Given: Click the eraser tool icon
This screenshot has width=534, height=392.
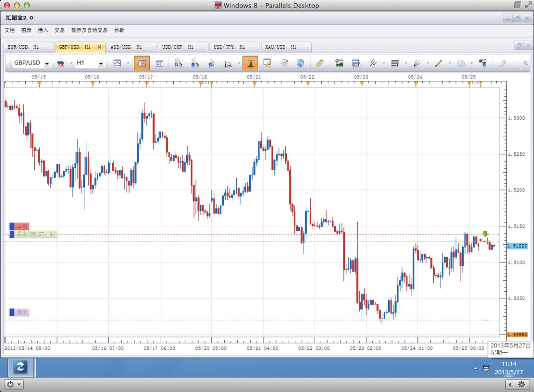Looking at the screenshot, I should click(x=502, y=64).
